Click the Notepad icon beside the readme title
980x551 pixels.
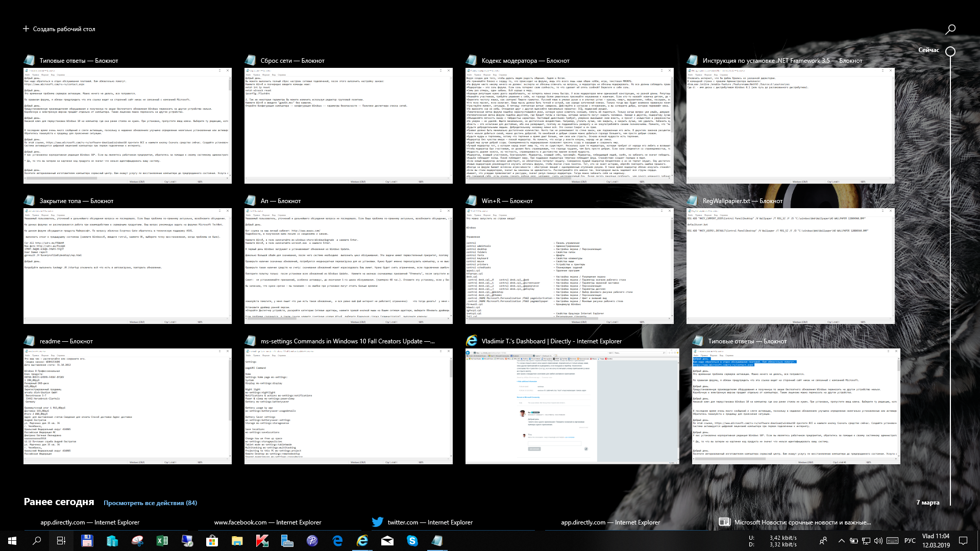[30, 341]
